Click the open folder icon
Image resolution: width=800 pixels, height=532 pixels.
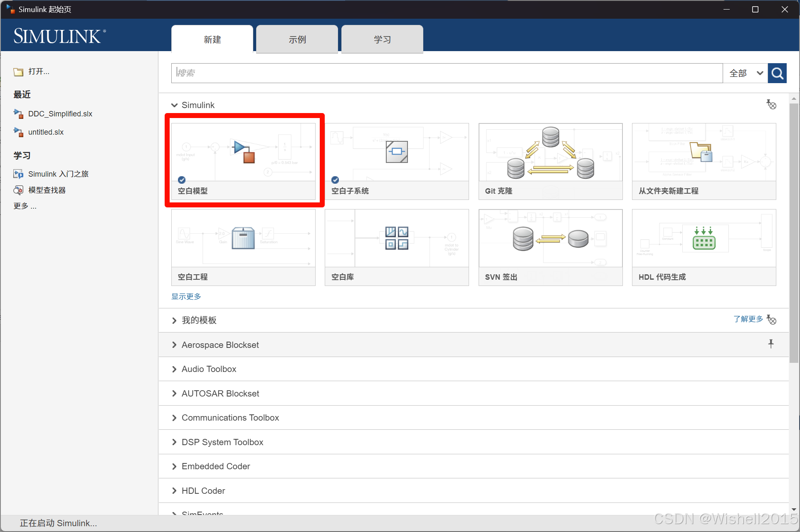point(18,72)
